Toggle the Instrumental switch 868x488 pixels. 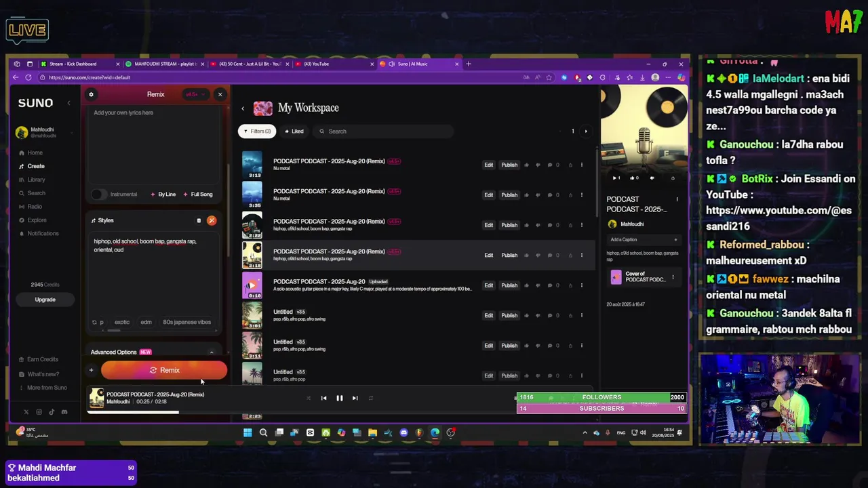tap(98, 195)
